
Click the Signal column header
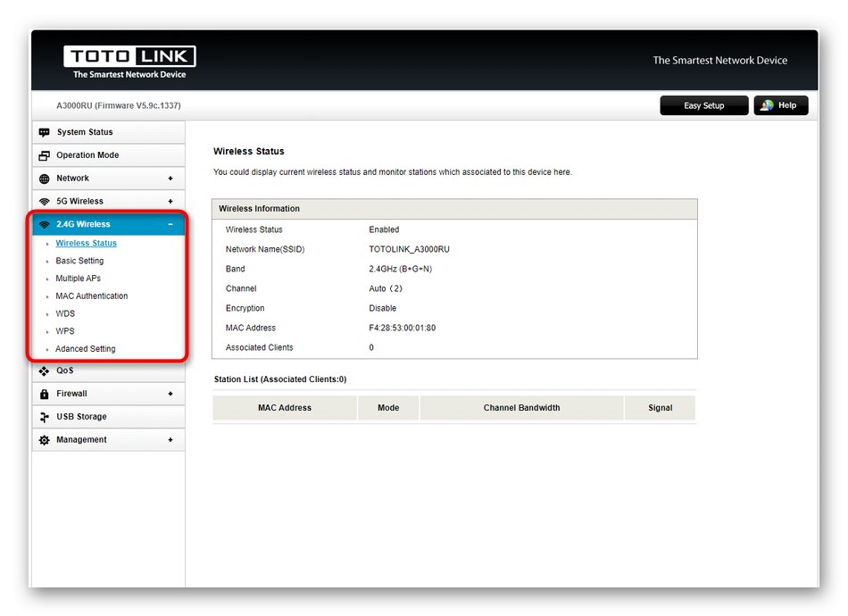point(661,408)
